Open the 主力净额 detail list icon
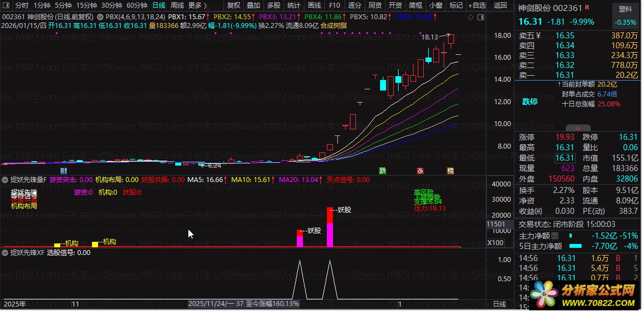 click(x=555, y=236)
